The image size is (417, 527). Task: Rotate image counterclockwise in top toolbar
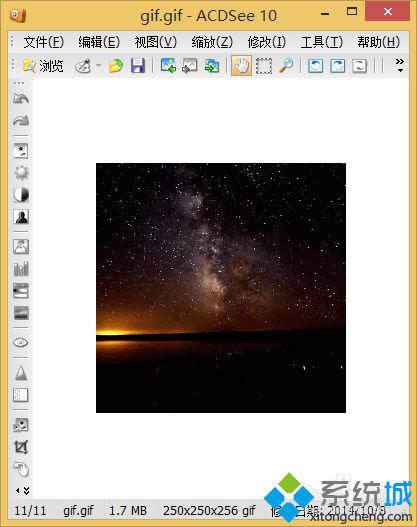tap(316, 66)
